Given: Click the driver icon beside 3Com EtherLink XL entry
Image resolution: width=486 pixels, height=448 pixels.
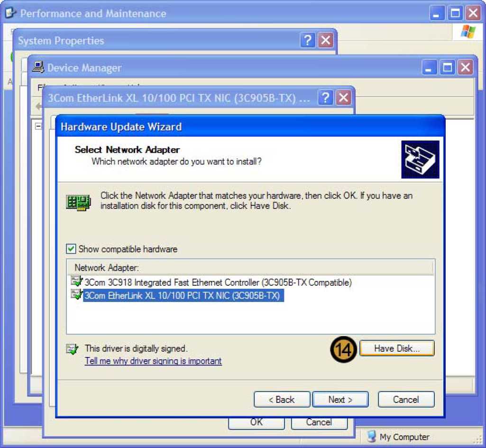Looking at the screenshot, I should (x=76, y=294).
